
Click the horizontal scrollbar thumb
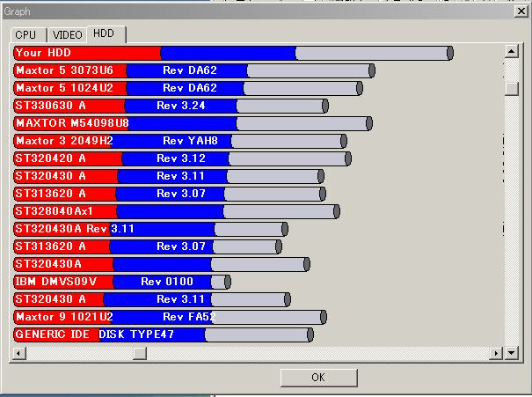tap(140, 353)
